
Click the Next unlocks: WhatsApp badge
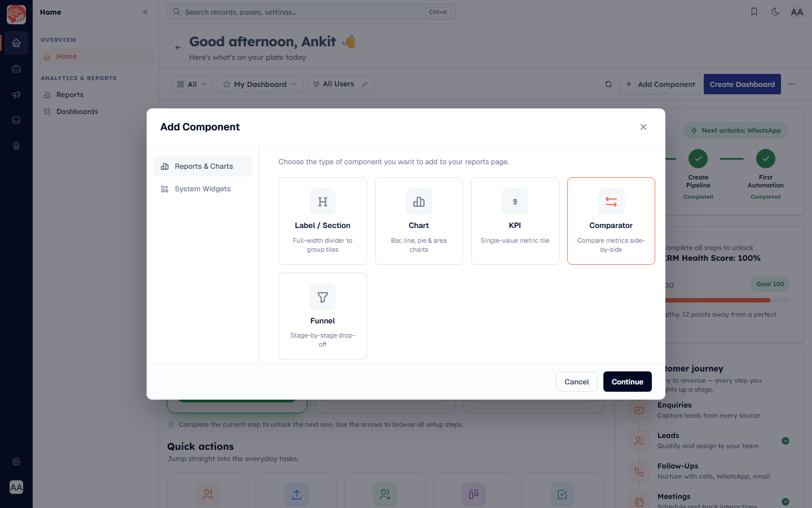(x=735, y=130)
